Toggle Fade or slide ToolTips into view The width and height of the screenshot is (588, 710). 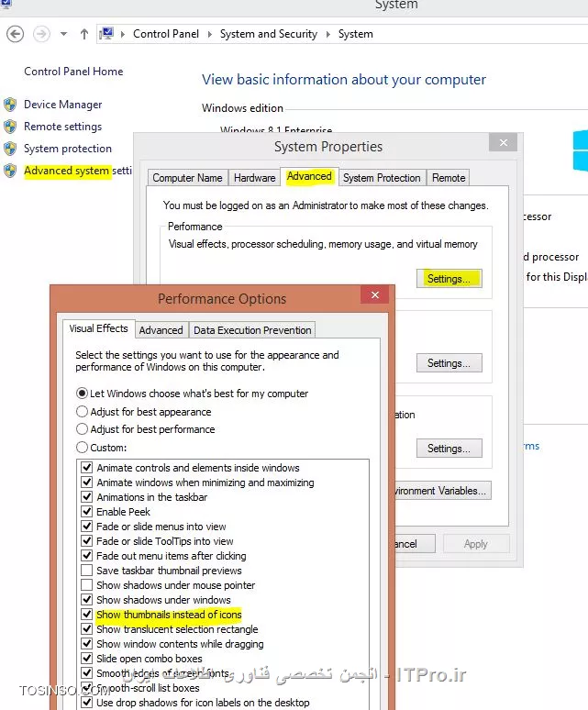87,540
